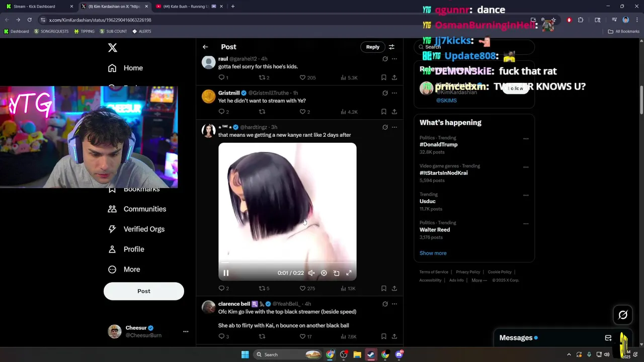Screen dimensions: 644x362
Task: Go back using the Post arrow
Action: [x=205, y=47]
